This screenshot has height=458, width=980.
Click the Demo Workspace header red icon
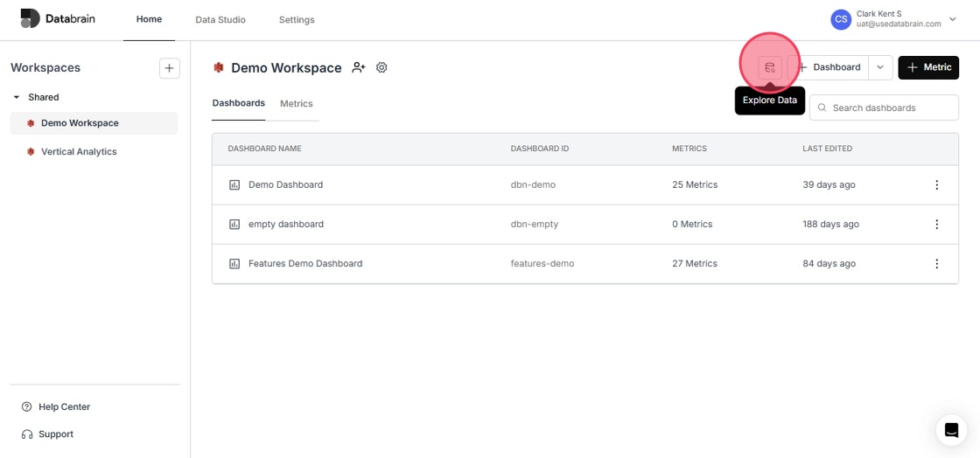(219, 67)
